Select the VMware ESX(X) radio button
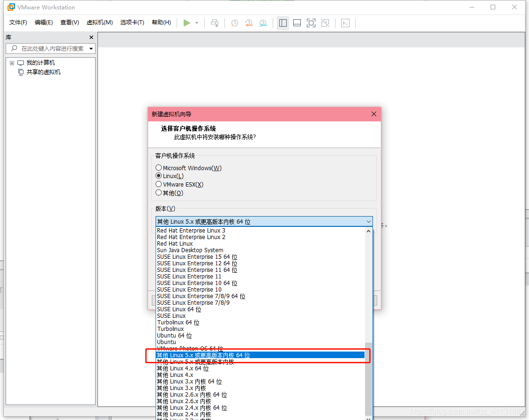The image size is (529, 420). (158, 184)
